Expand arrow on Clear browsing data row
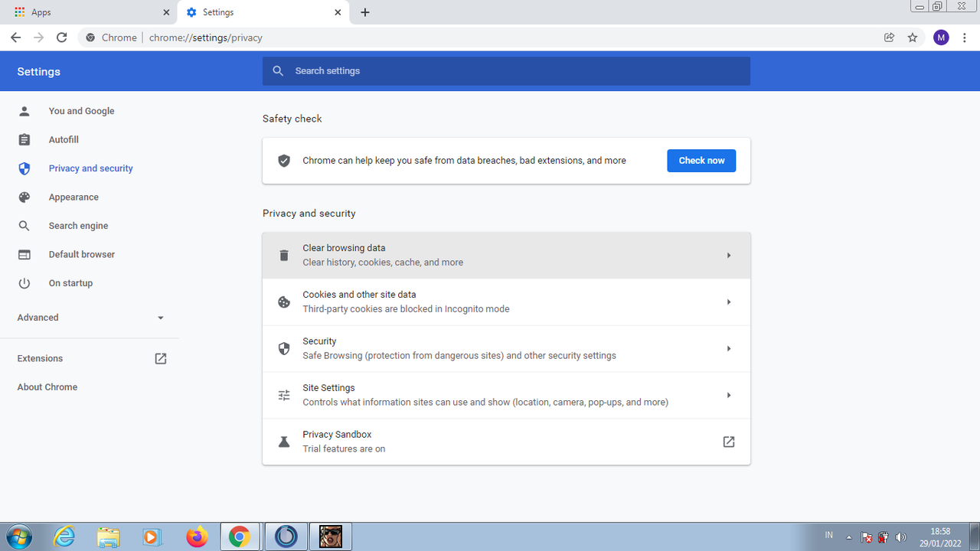This screenshot has height=551, width=980. (728, 256)
